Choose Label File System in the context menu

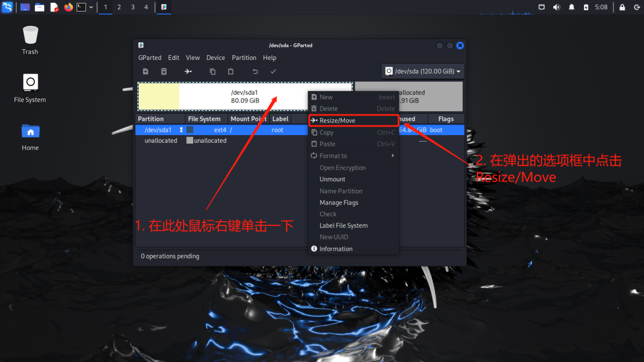(353, 225)
